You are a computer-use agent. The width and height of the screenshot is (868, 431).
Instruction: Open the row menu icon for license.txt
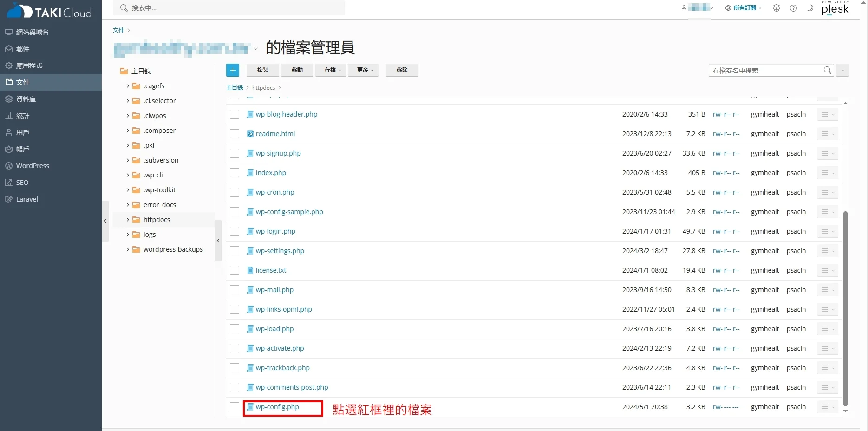828,270
